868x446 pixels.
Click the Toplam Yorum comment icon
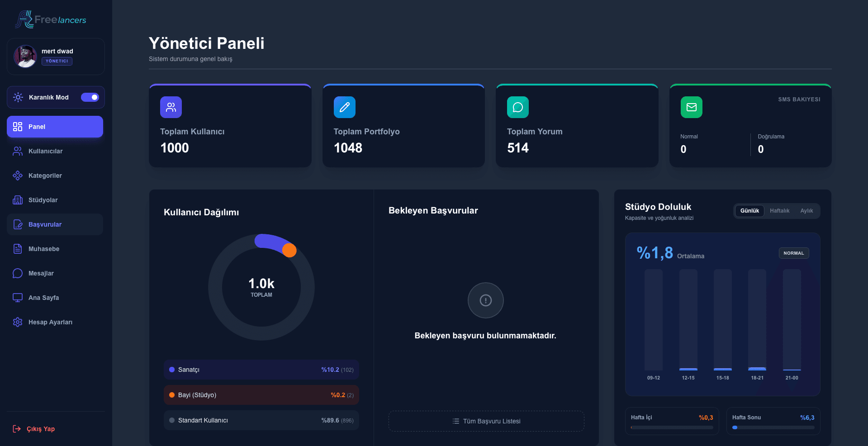click(x=518, y=107)
